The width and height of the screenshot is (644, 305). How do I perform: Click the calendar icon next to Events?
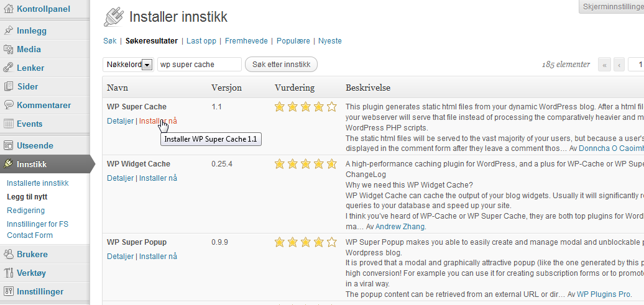(8, 124)
